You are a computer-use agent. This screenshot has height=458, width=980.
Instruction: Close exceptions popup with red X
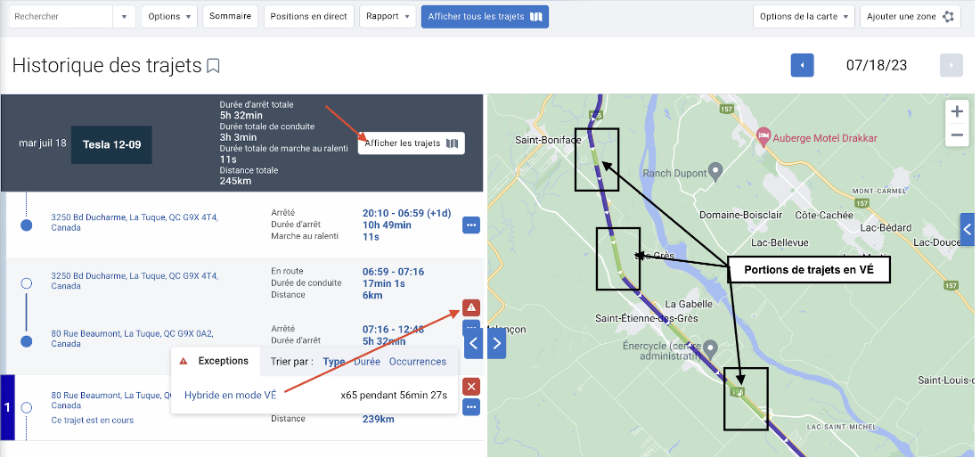point(471,387)
